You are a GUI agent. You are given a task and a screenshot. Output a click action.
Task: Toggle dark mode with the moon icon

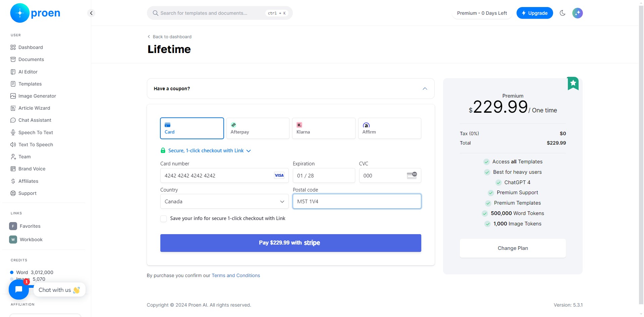pyautogui.click(x=562, y=13)
